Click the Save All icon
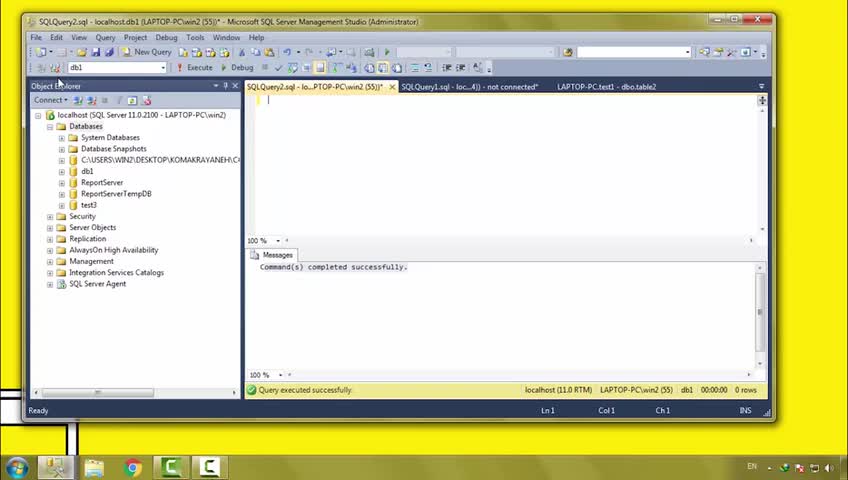Image resolution: width=848 pixels, height=480 pixels. click(x=109, y=52)
